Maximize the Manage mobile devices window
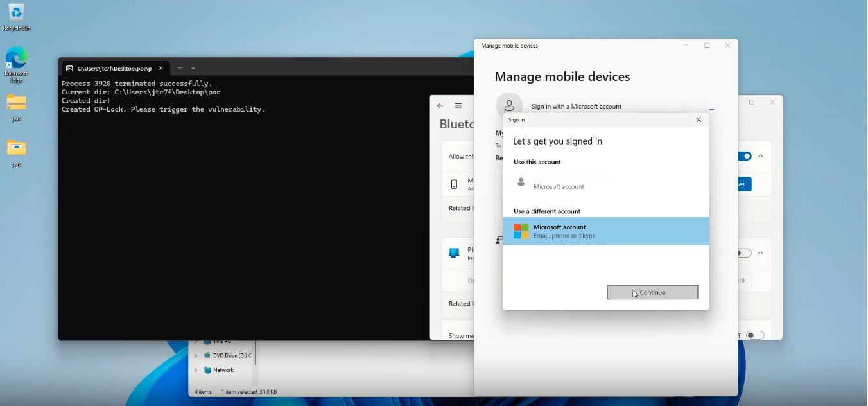 [x=707, y=46]
